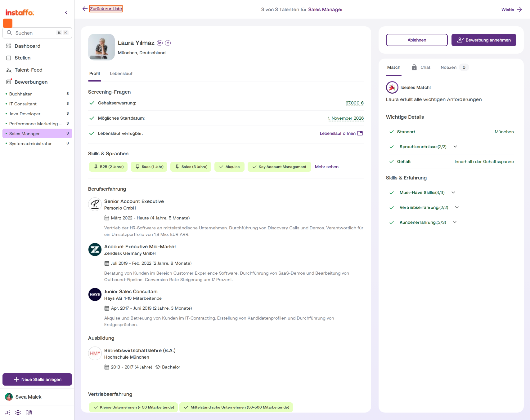Open CV via Lebenslauf öffnen
This screenshot has width=530, height=420.
(341, 133)
